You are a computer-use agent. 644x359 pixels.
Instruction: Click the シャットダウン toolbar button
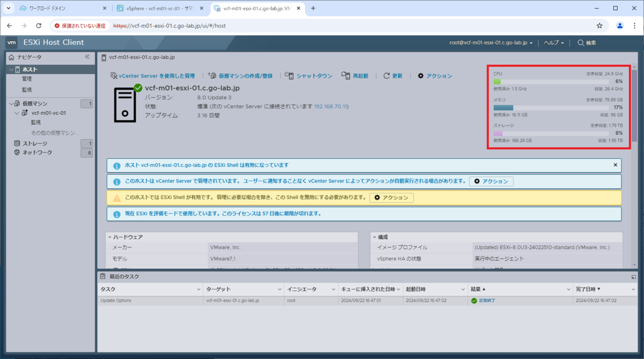pyautogui.click(x=309, y=76)
